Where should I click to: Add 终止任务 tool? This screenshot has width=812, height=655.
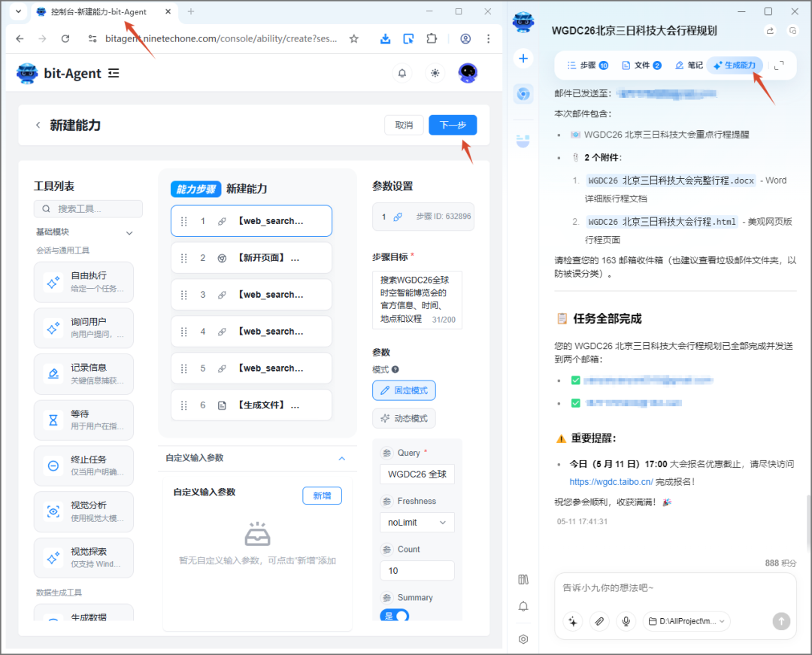[x=84, y=465]
